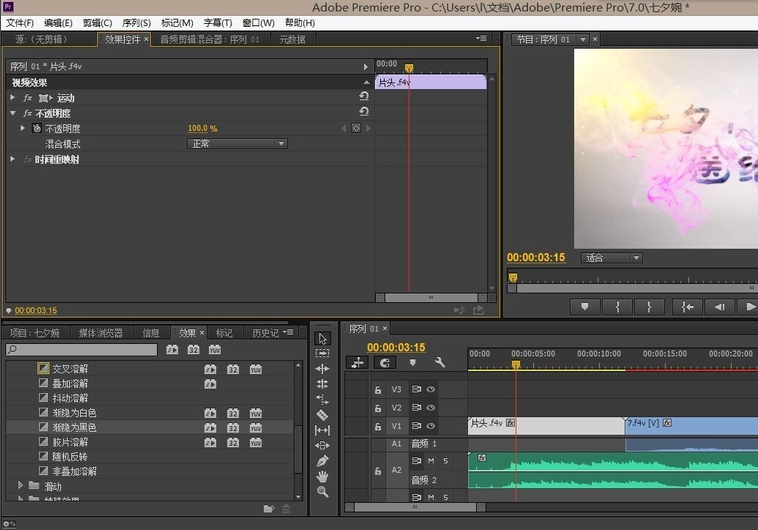Select the Razor tool in the tools panel

(x=322, y=414)
